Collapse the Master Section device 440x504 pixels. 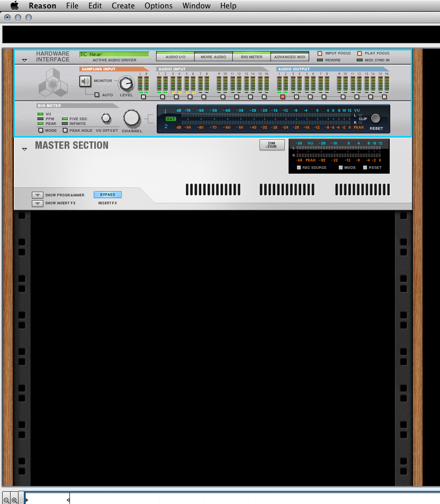tap(24, 149)
